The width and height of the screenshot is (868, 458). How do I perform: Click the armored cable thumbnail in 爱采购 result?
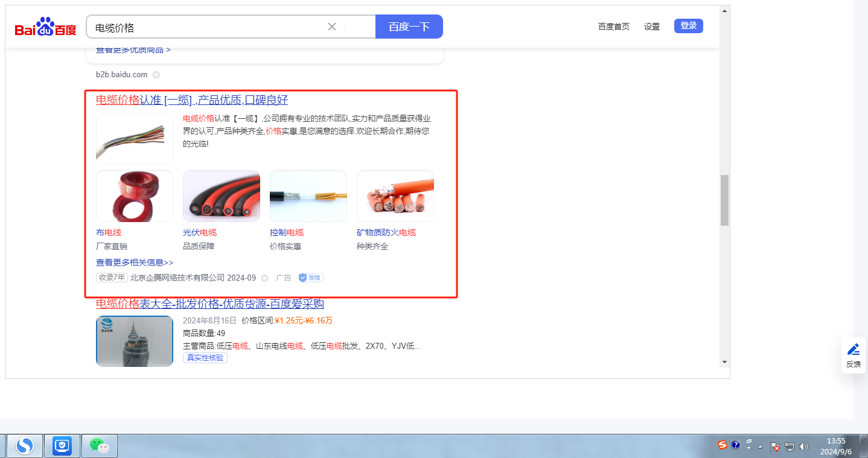point(135,341)
